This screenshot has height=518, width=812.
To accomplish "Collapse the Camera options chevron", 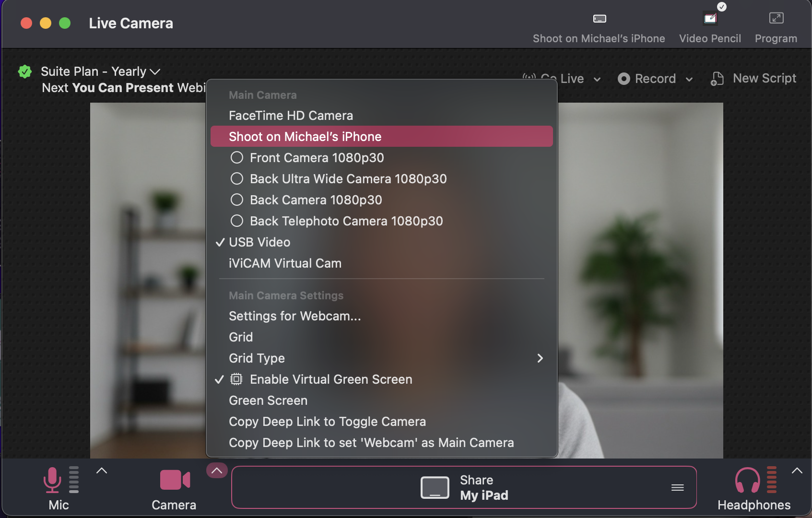I will pyautogui.click(x=217, y=471).
